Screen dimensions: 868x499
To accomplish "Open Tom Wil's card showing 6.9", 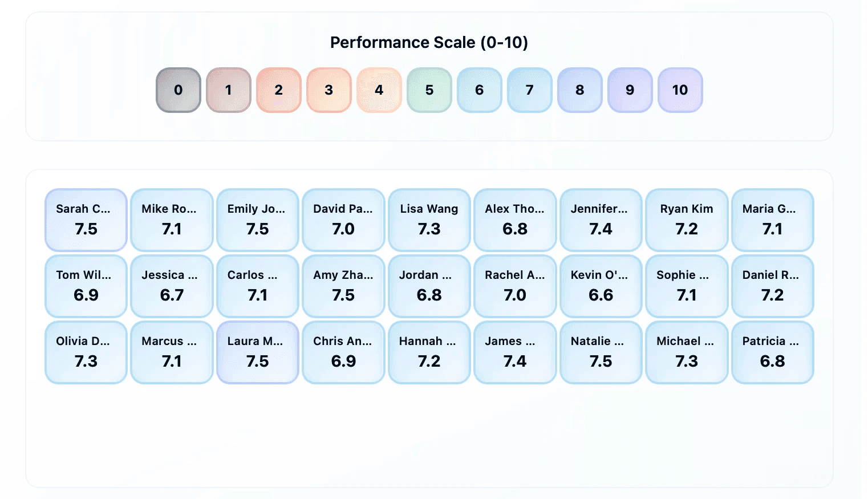I will [x=86, y=286].
